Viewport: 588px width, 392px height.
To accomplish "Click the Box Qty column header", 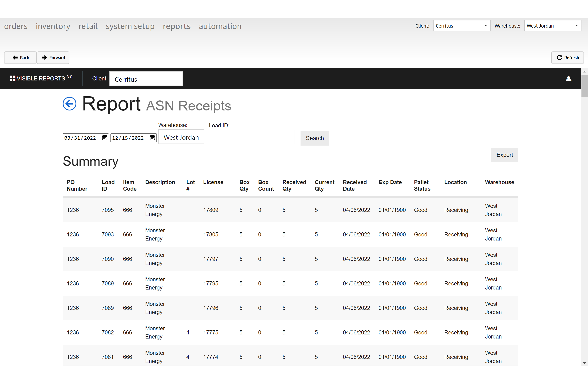I will (x=245, y=186).
